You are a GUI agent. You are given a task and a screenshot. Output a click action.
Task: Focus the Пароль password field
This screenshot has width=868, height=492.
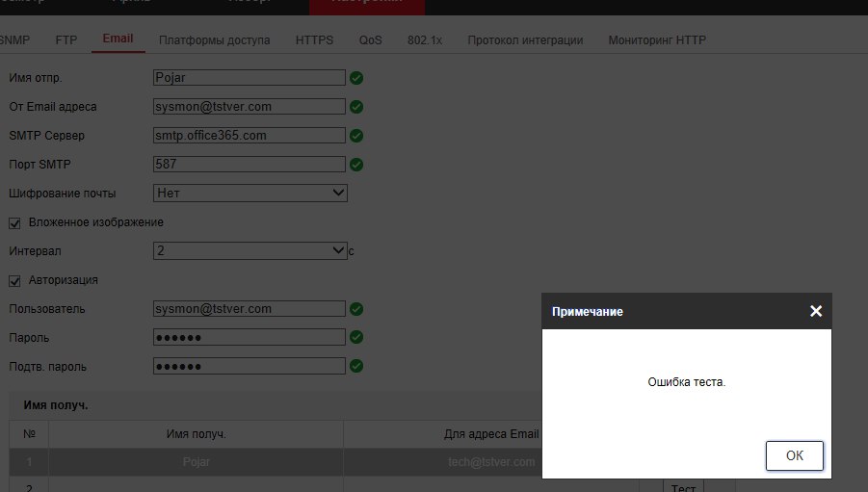250,337
